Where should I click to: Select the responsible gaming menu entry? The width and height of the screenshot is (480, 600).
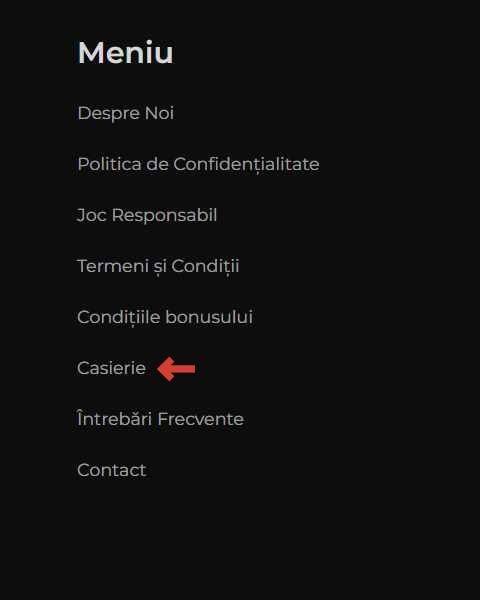(x=147, y=215)
